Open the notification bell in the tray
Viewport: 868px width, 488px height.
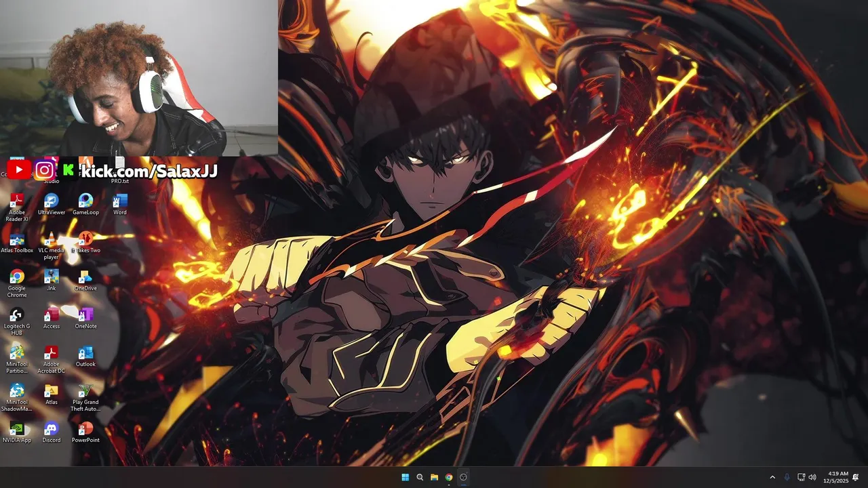[x=856, y=477]
